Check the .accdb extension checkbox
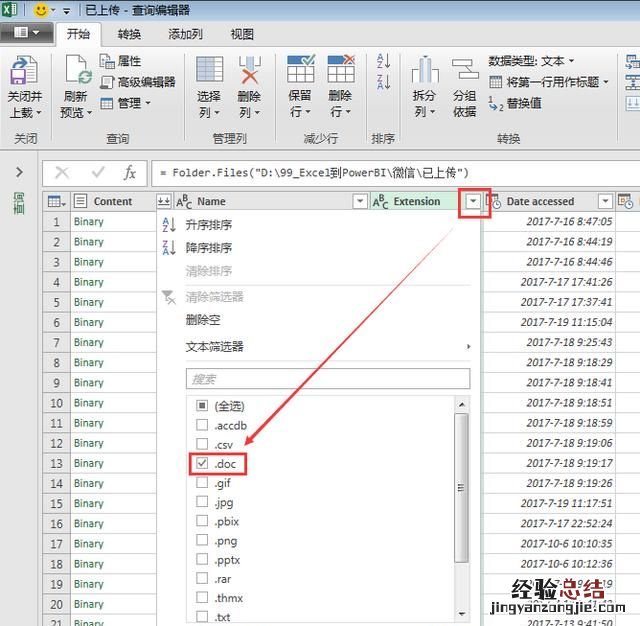This screenshot has width=640, height=626. tap(202, 425)
